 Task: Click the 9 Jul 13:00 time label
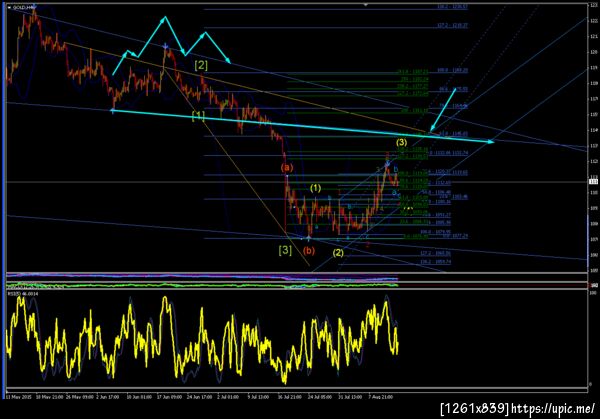258,397
